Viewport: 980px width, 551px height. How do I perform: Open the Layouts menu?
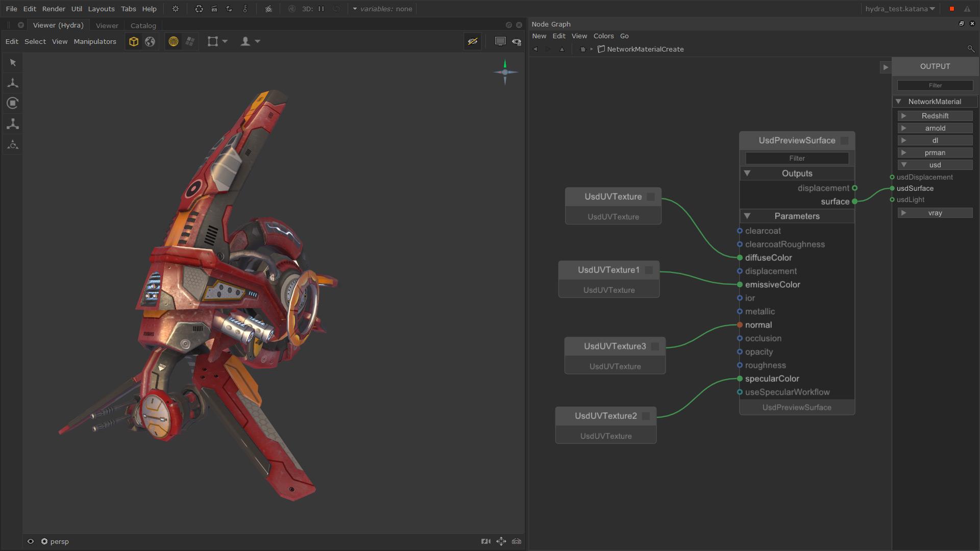tap(101, 9)
